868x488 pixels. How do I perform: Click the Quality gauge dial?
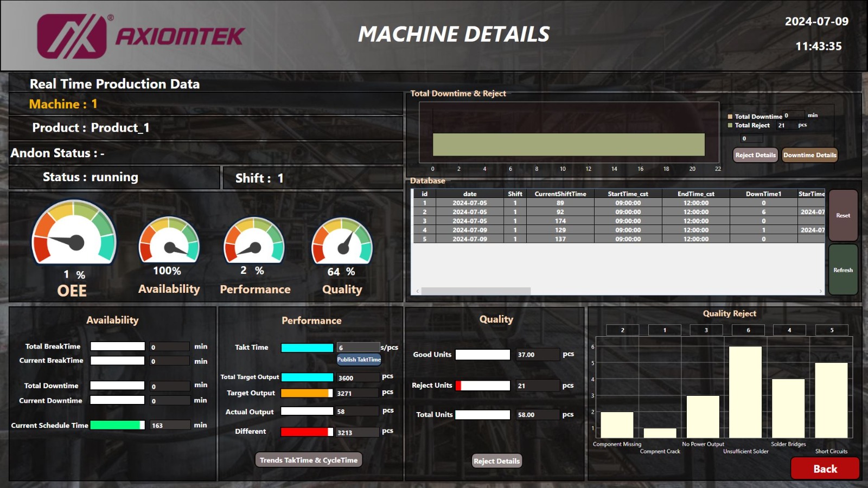pyautogui.click(x=342, y=240)
